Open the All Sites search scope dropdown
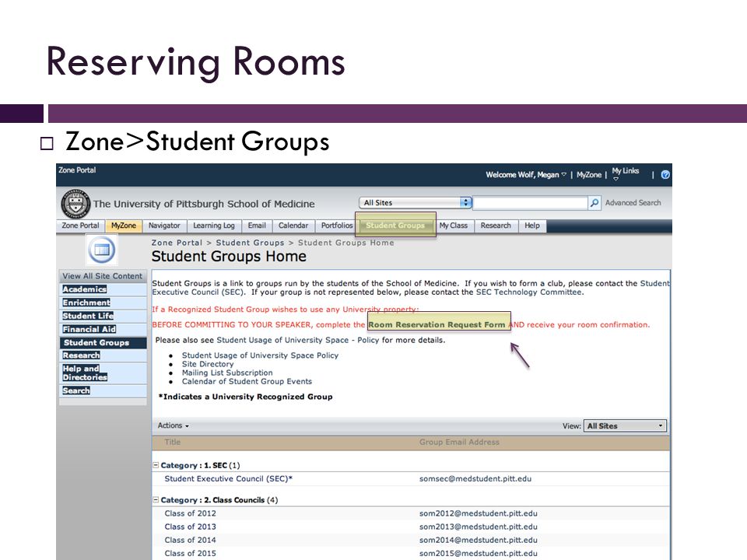The height and width of the screenshot is (560, 747). click(x=415, y=203)
